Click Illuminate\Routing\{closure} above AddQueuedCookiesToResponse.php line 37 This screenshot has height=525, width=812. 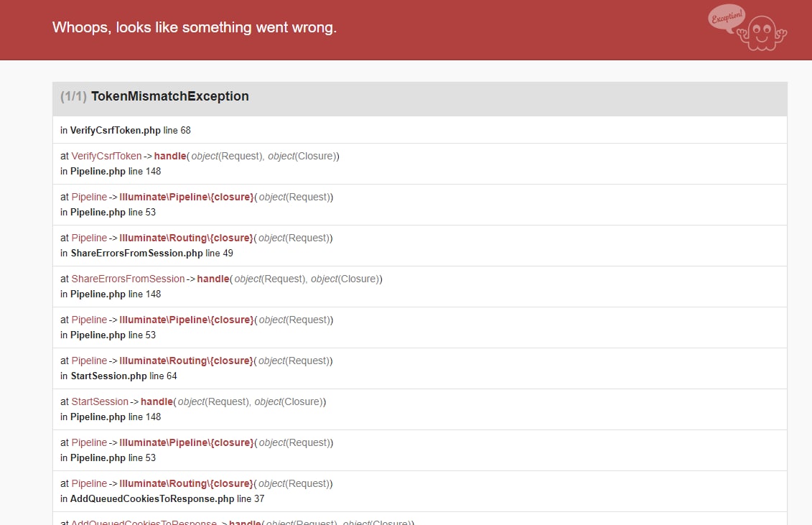[187, 483]
